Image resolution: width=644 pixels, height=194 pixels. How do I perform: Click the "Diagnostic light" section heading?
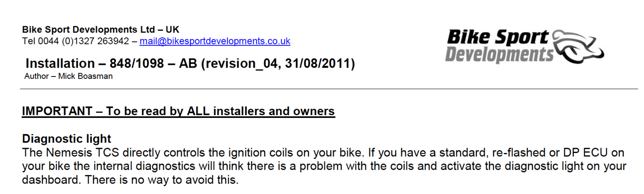tap(66, 138)
